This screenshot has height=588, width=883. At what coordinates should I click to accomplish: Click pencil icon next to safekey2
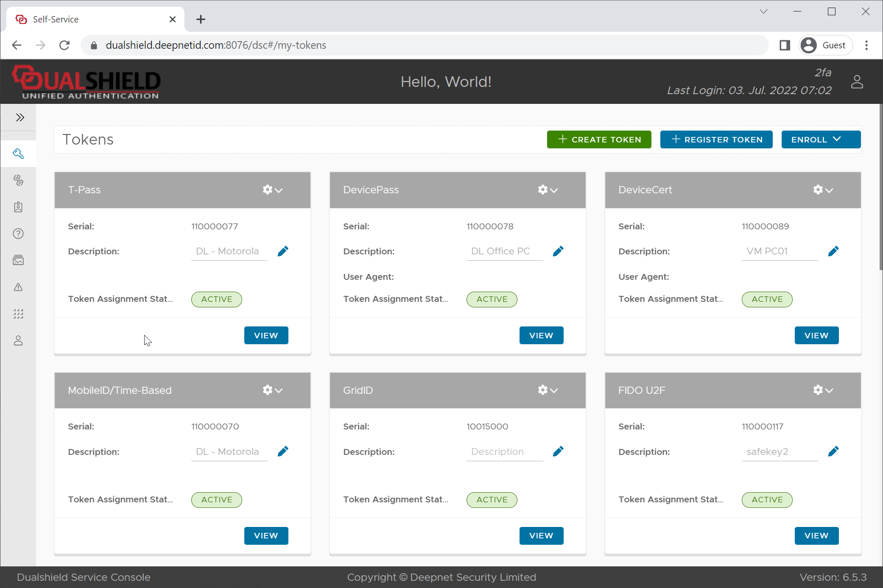pyautogui.click(x=833, y=451)
